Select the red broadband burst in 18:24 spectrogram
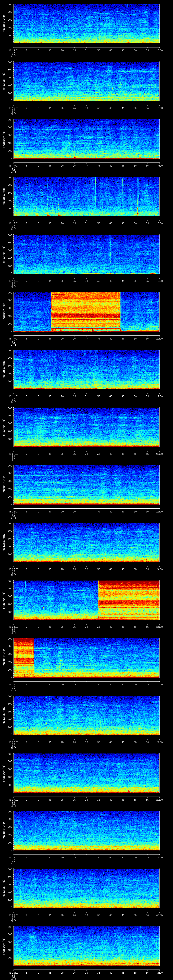 tap(129, 600)
